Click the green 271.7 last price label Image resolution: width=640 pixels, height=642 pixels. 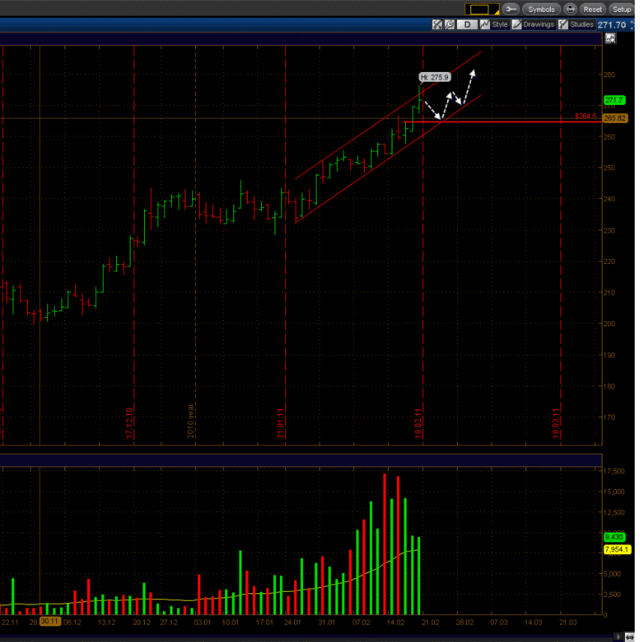pyautogui.click(x=614, y=101)
